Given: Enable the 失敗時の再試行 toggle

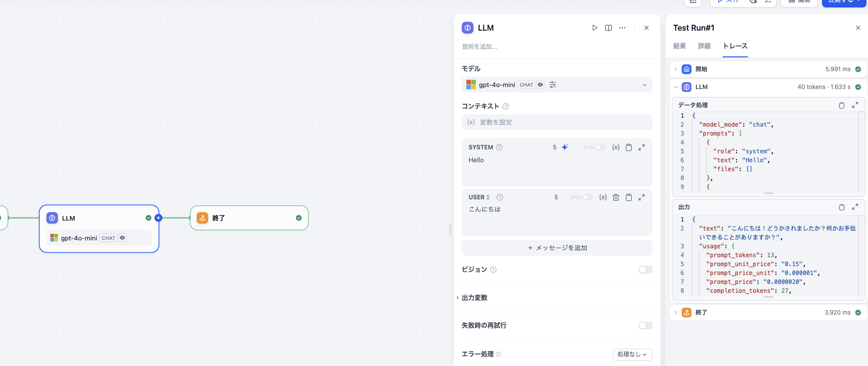Looking at the screenshot, I should tap(646, 325).
